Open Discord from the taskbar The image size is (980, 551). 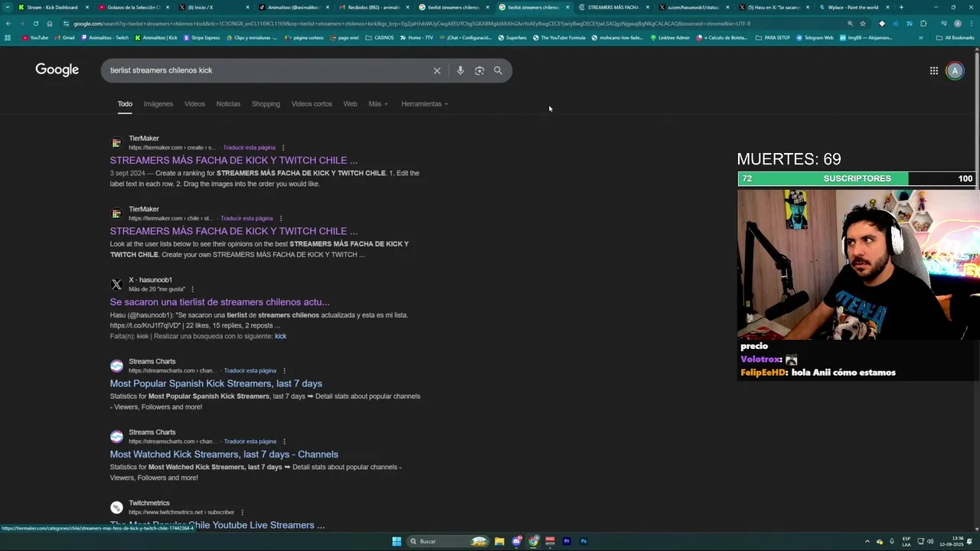point(517,541)
